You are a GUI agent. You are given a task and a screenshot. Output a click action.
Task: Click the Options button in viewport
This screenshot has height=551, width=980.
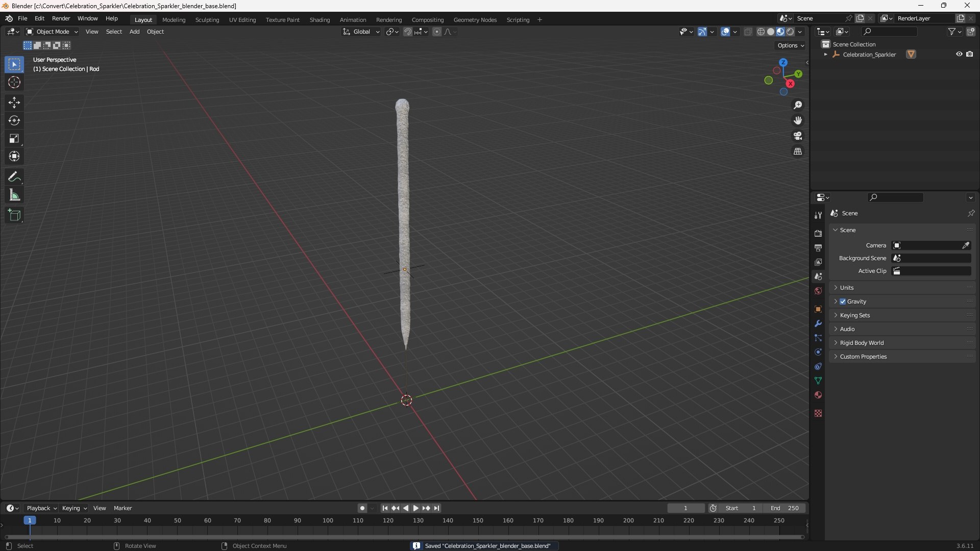(791, 45)
